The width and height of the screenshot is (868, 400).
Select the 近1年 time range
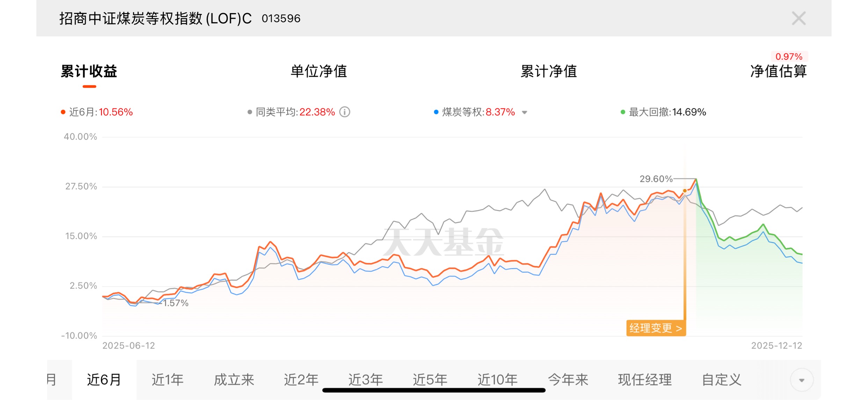tap(167, 380)
